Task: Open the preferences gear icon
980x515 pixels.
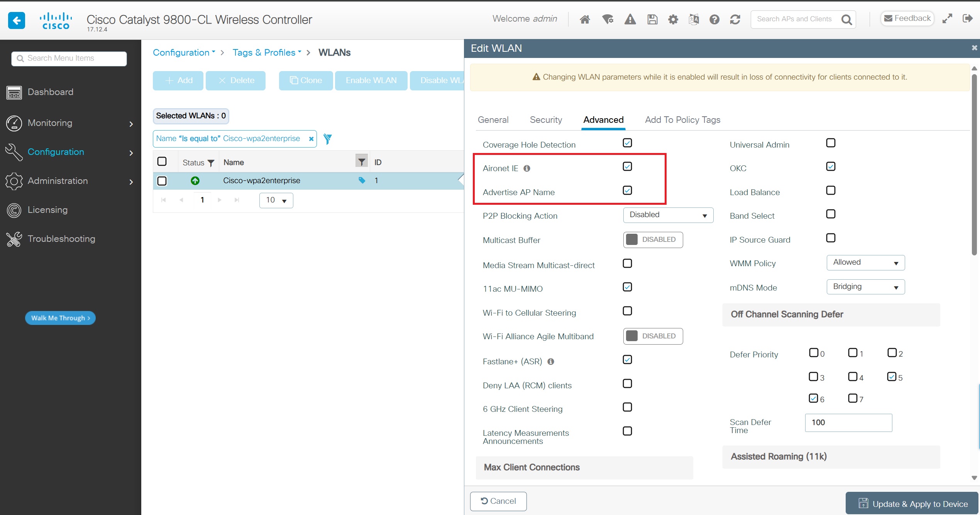Action: (x=673, y=19)
